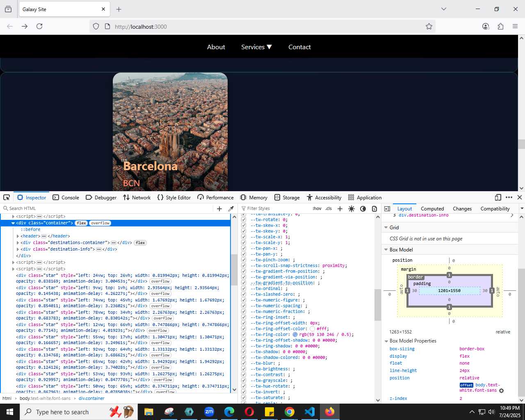The image size is (525, 420).
Task: Collapse Box Model Properties section
Action: click(x=386, y=341)
